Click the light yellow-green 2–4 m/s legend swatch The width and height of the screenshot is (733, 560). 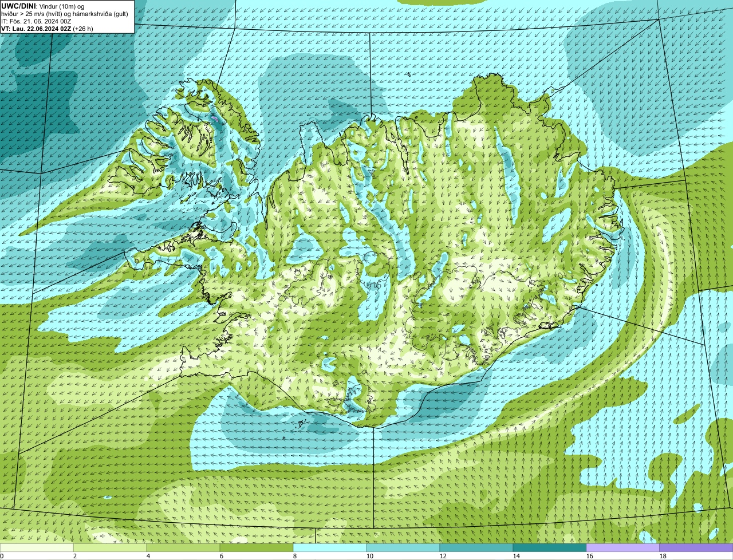click(x=110, y=547)
